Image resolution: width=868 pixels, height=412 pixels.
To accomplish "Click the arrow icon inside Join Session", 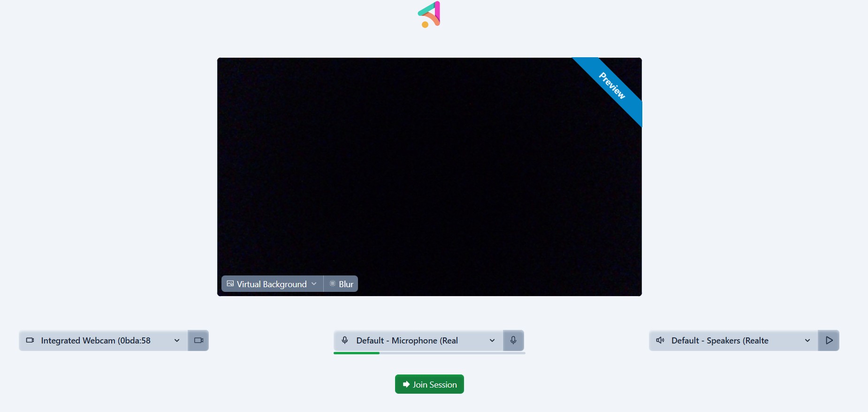I will coord(406,384).
